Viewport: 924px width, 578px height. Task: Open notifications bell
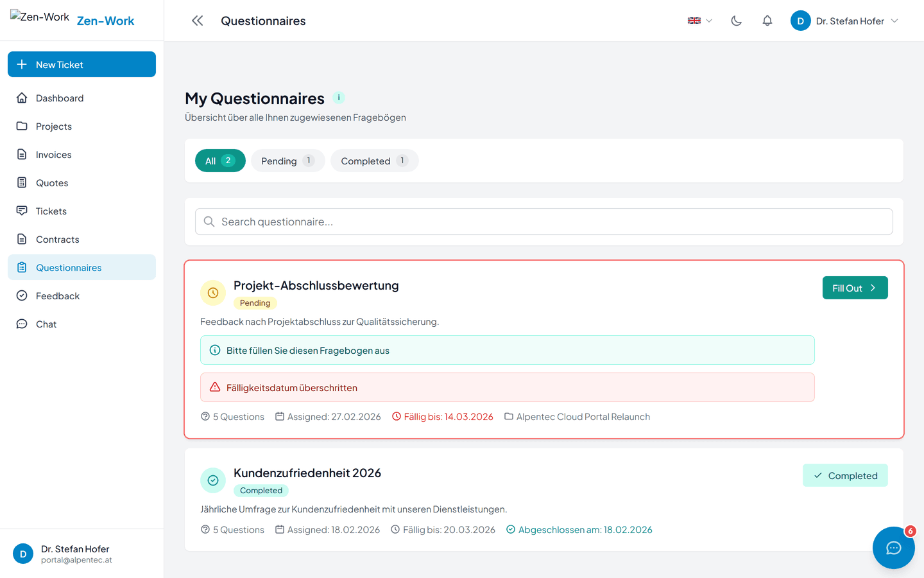(767, 21)
